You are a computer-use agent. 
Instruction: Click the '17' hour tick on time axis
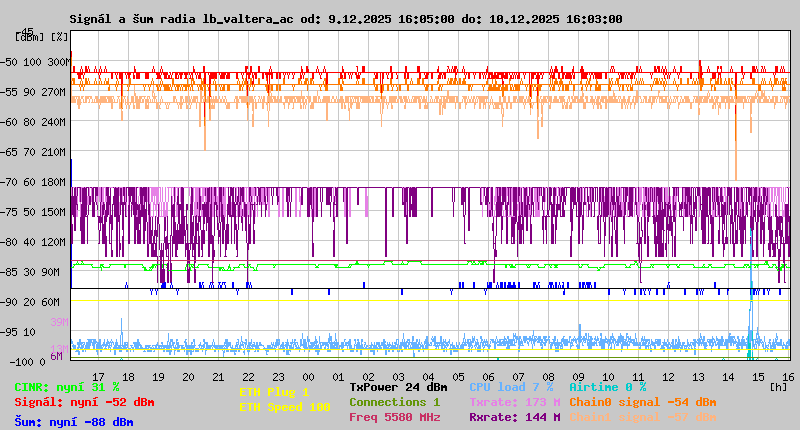click(x=98, y=377)
